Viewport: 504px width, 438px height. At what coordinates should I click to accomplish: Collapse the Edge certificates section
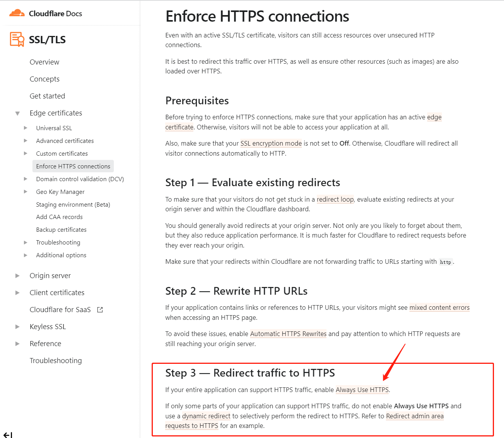(17, 113)
